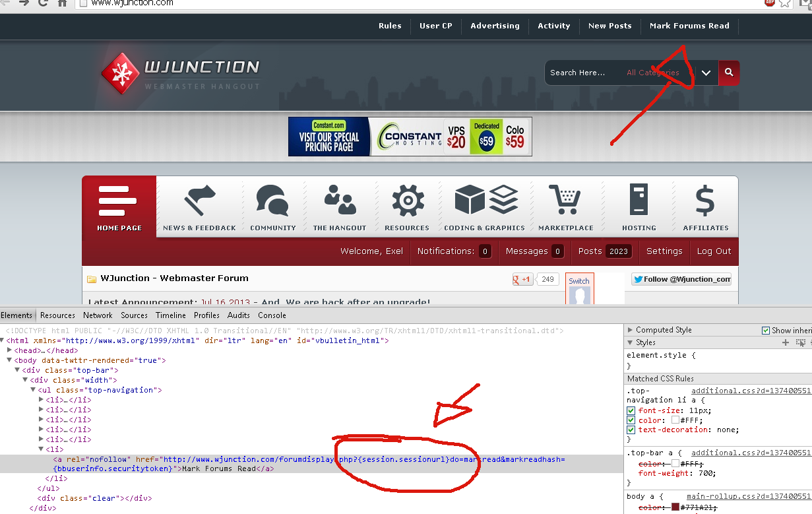Click the struck-out #FFF swatch in .top-bar rule

point(675,464)
